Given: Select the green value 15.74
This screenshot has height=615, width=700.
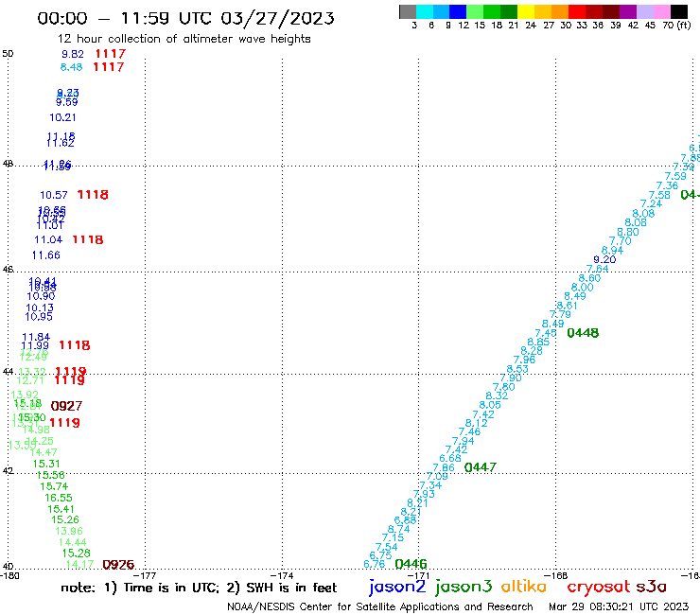Looking at the screenshot, I should [54, 486].
